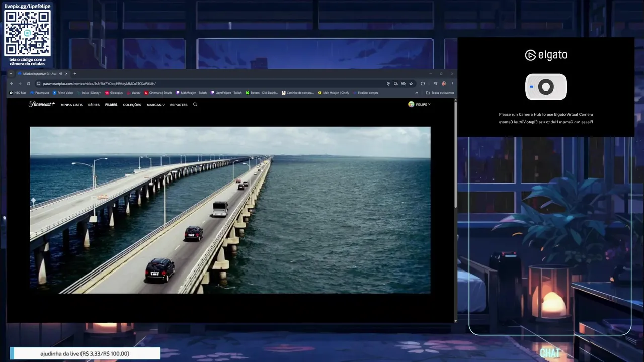This screenshot has height=362, width=644.
Task: Open the browser extensions puzzle icon
Action: coord(423,84)
